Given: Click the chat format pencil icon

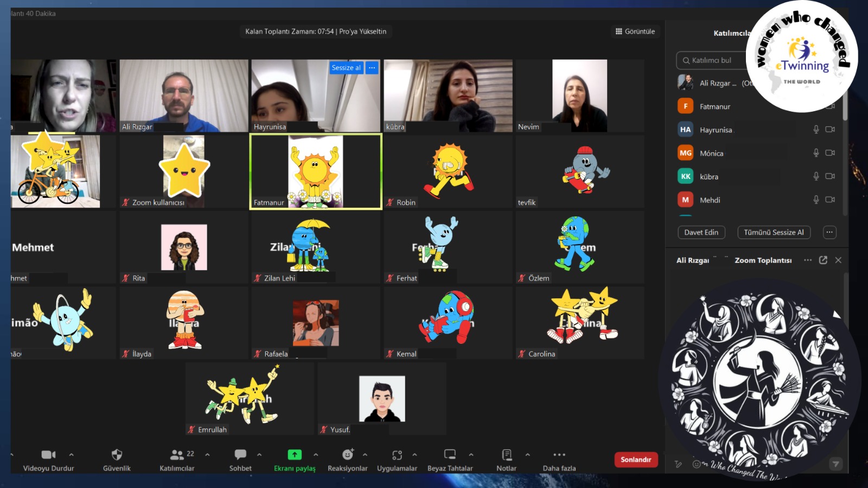Looking at the screenshot, I should coord(678,464).
